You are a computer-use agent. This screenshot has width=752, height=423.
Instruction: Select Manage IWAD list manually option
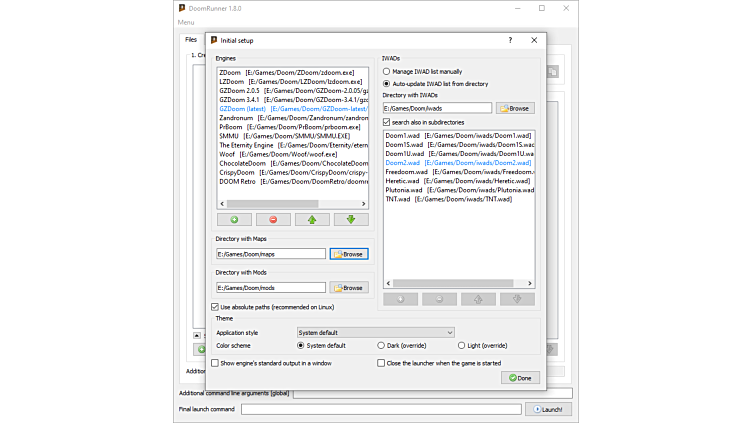[x=387, y=72]
